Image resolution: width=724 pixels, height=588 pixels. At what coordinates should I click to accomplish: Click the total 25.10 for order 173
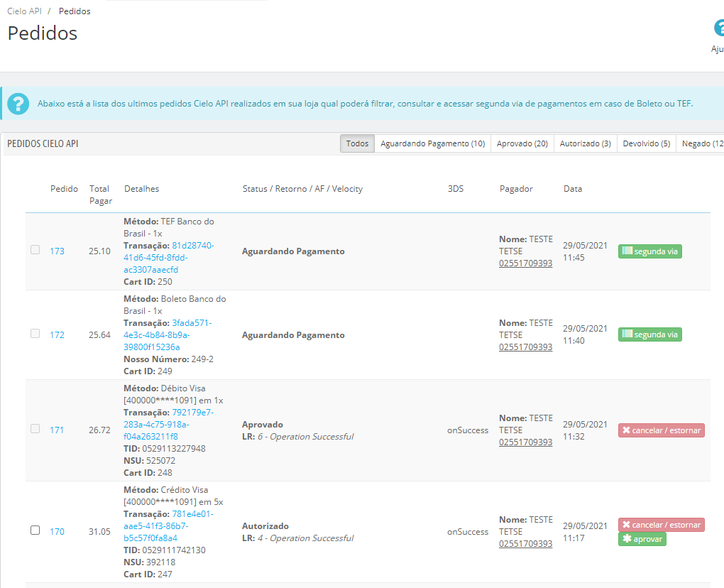pos(100,251)
